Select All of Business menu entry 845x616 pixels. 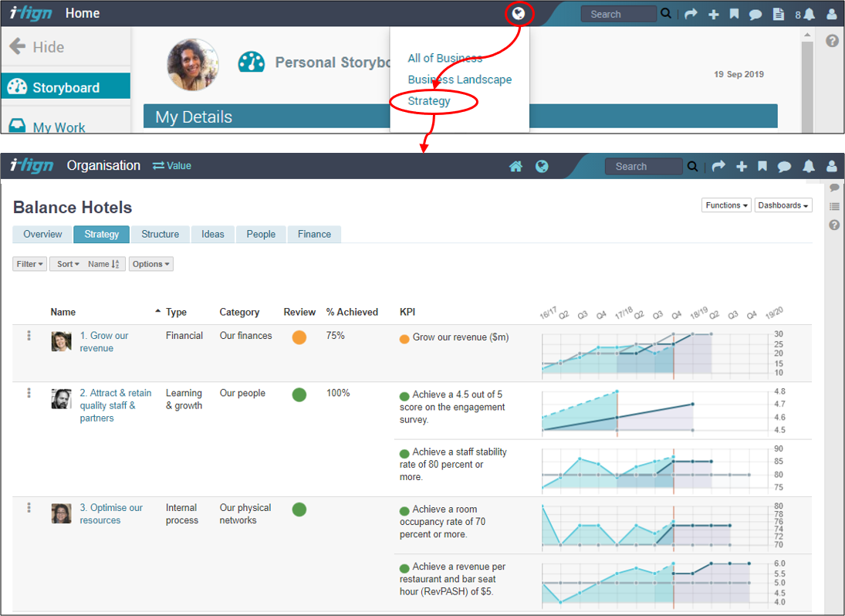[445, 58]
